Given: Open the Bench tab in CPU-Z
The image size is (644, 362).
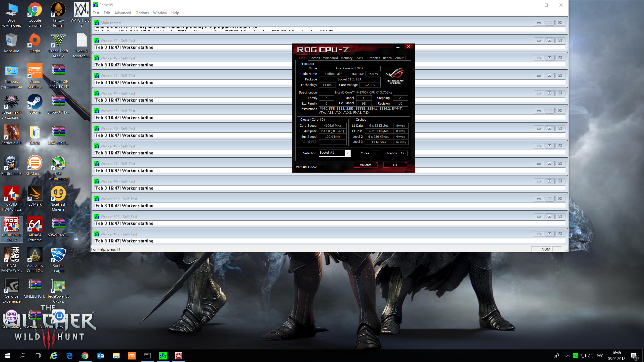Looking at the screenshot, I should tap(387, 58).
